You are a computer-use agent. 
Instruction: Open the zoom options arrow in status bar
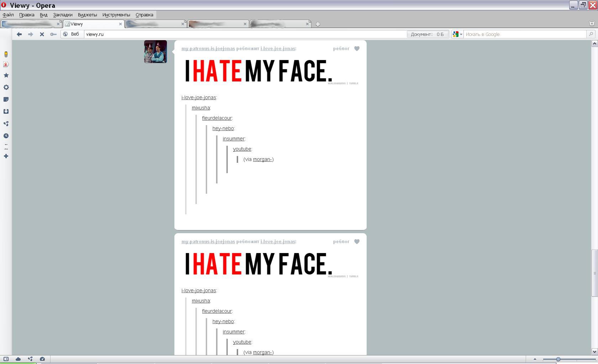[x=535, y=359]
